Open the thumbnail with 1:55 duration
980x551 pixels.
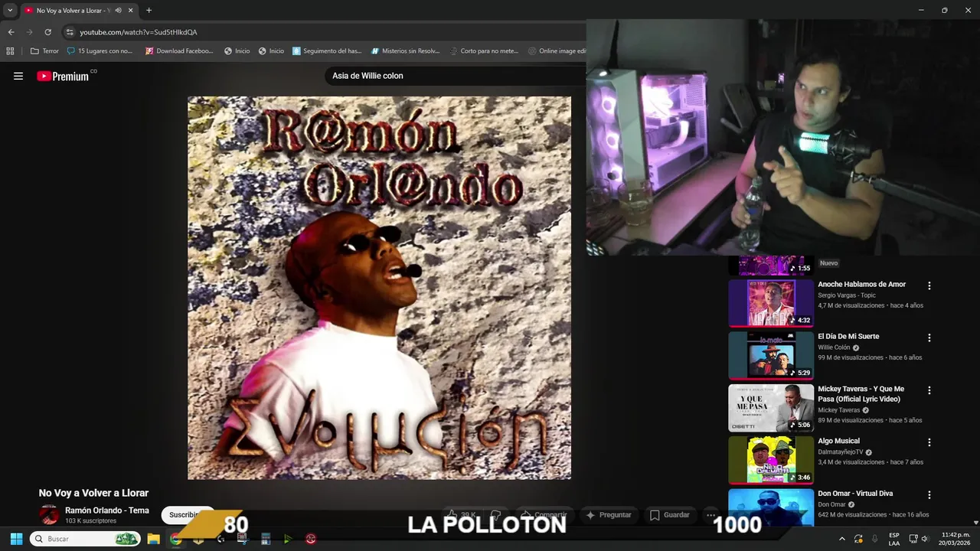point(771,266)
